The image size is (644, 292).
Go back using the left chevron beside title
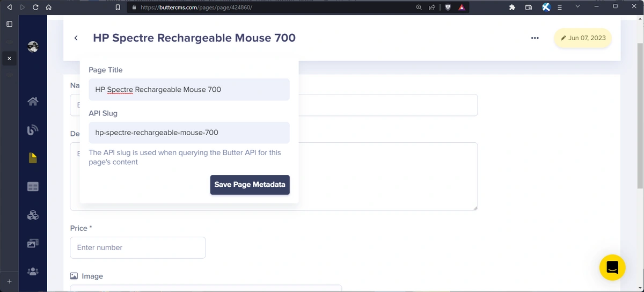point(76,38)
